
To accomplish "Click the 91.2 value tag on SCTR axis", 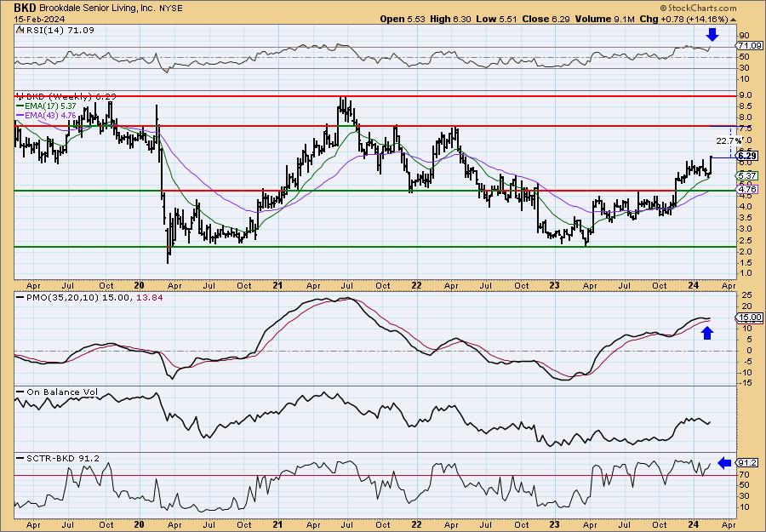I will click(748, 463).
